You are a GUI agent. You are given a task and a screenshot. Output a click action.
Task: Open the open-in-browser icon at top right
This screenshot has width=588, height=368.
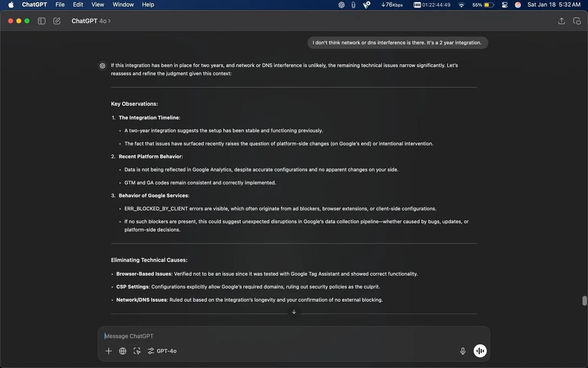pos(577,21)
